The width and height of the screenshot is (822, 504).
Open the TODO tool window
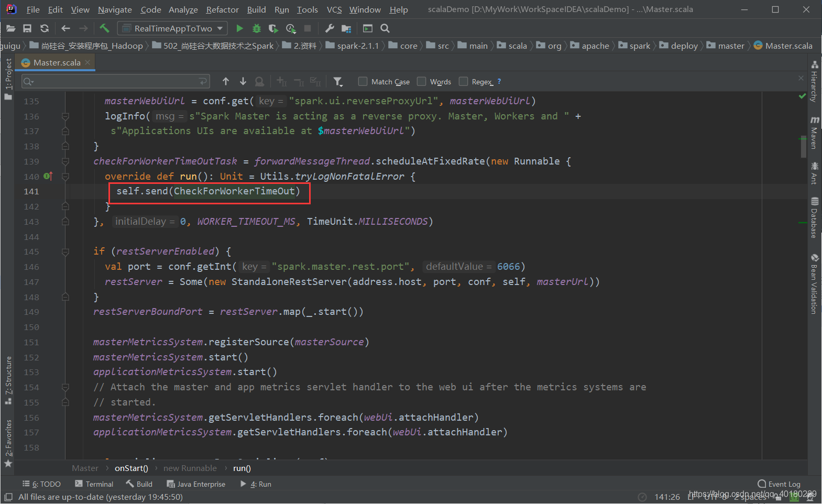coord(41,484)
